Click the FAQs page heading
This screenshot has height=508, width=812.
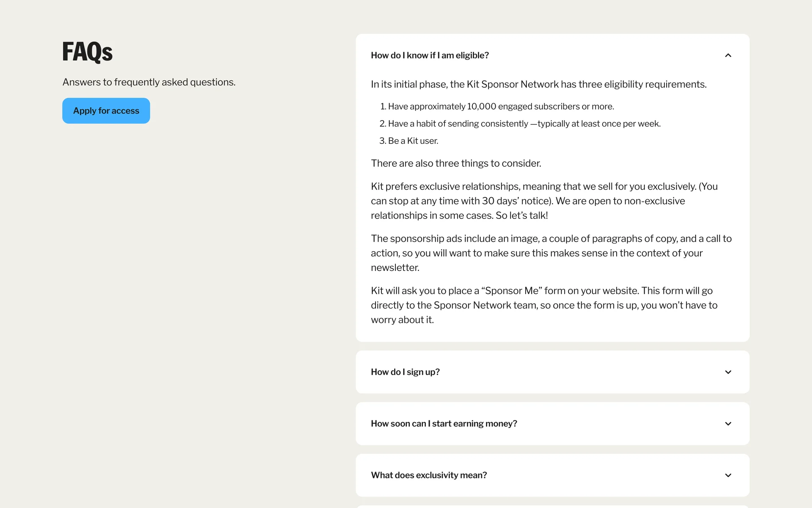click(x=88, y=52)
